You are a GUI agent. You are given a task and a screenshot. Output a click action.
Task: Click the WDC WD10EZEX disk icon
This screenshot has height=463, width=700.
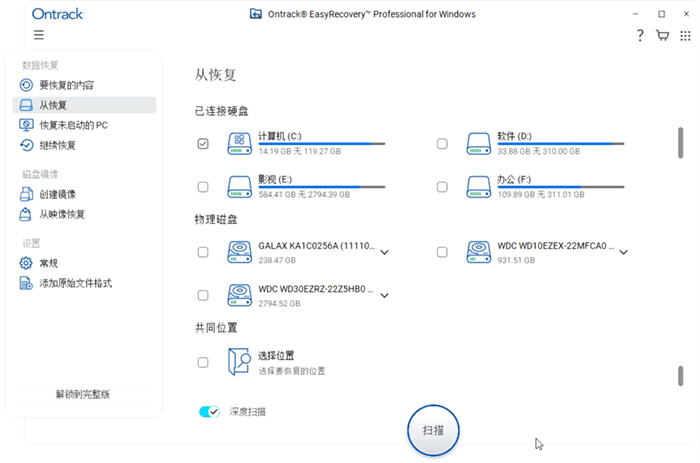tap(479, 252)
